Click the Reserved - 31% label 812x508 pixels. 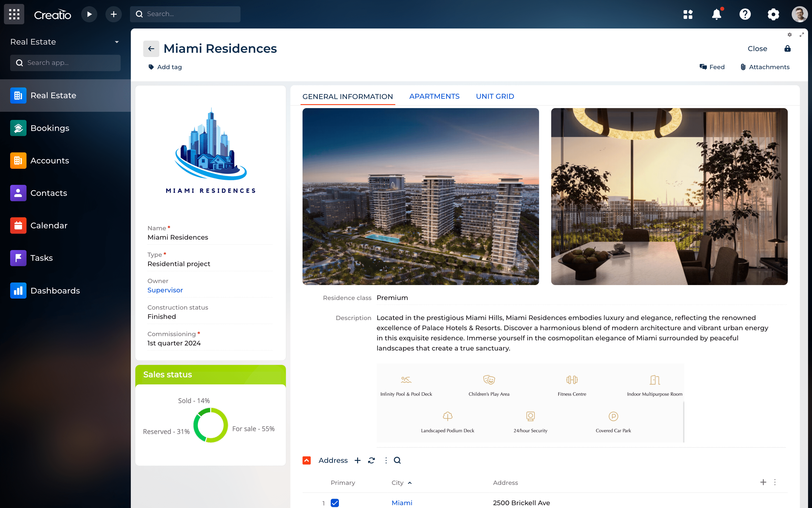point(166,432)
